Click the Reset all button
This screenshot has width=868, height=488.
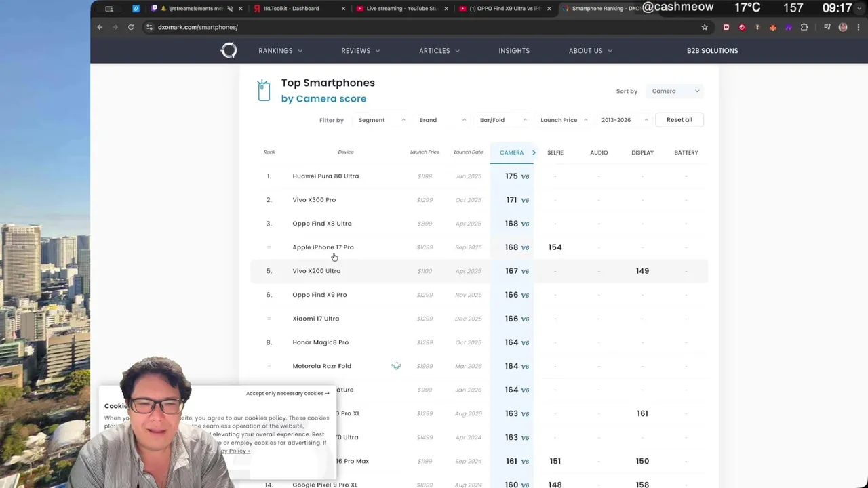coord(679,120)
